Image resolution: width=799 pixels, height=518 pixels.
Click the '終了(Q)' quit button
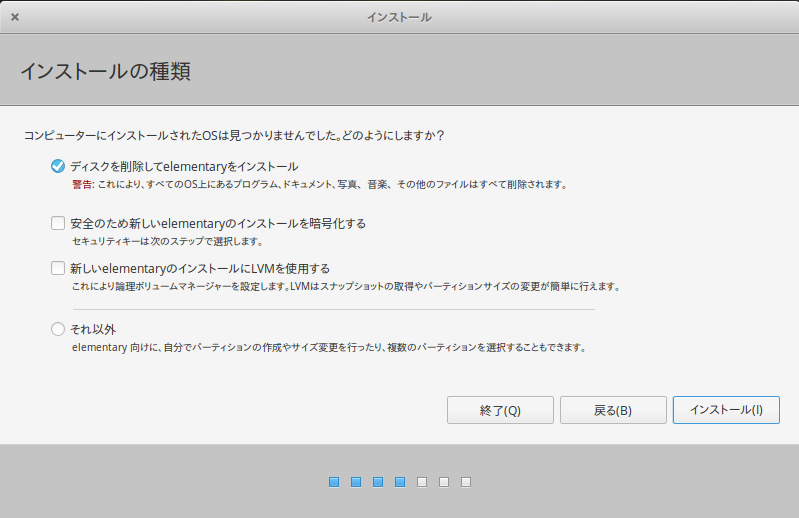[500, 410]
